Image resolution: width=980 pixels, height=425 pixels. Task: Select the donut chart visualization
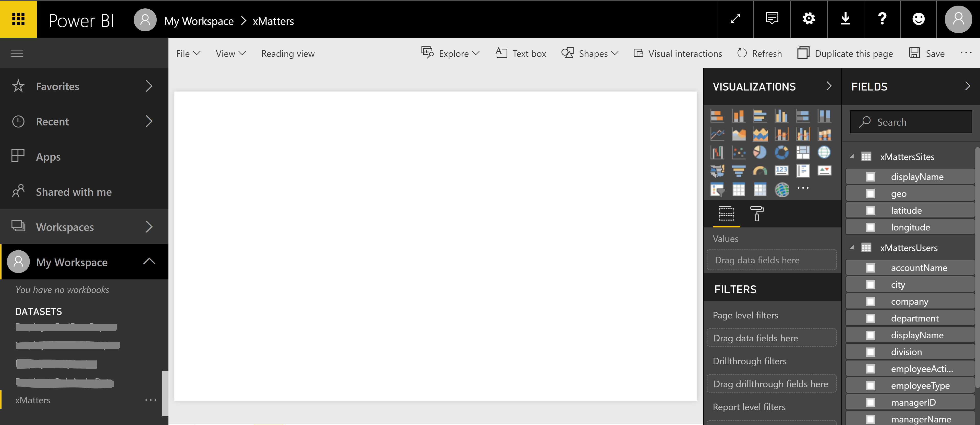tap(781, 152)
